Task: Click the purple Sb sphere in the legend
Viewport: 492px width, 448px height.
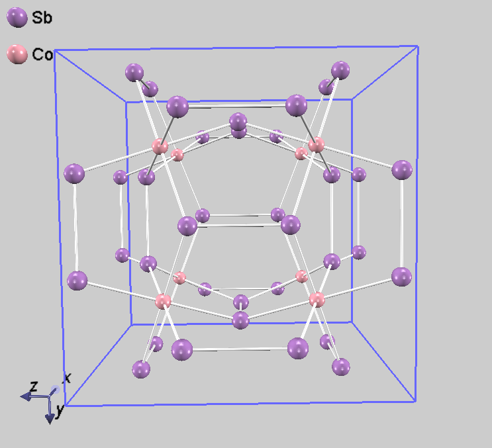Action: click(x=17, y=17)
